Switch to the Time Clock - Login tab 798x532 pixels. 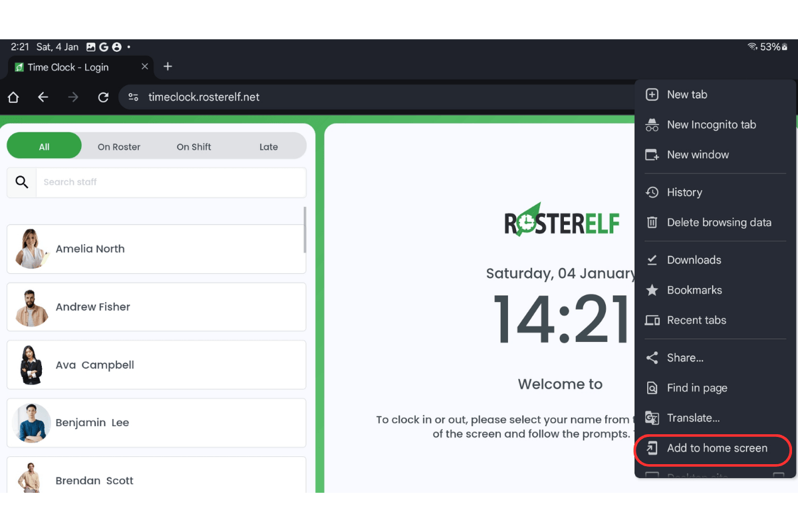73,66
